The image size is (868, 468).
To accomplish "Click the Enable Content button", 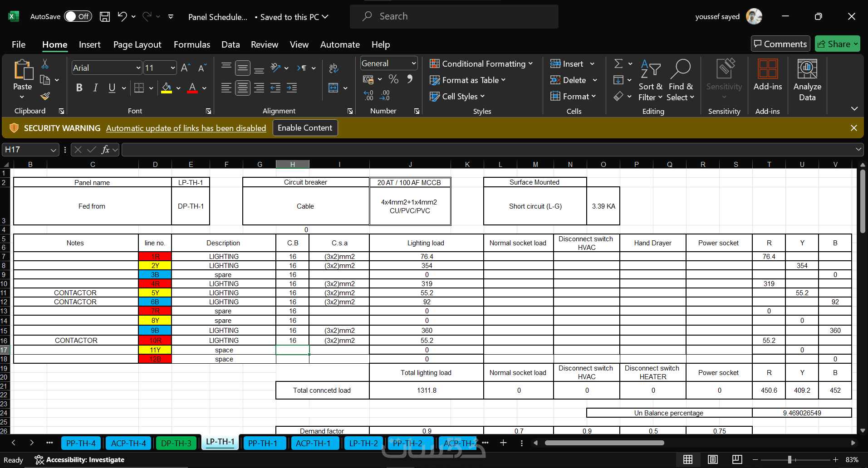I will pyautogui.click(x=305, y=128).
